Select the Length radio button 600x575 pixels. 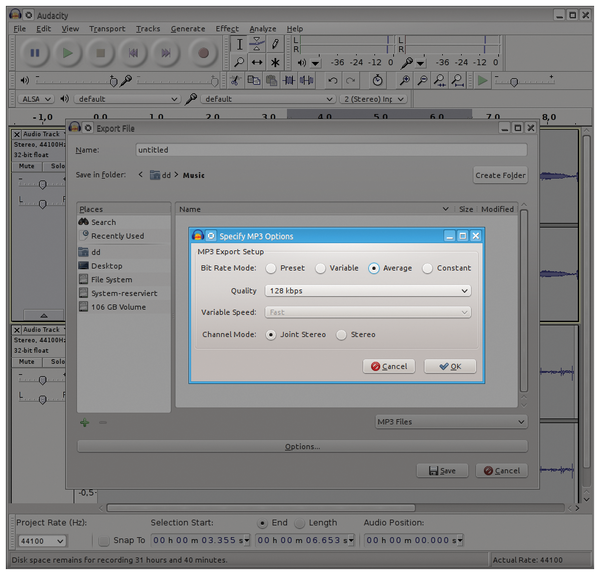click(x=300, y=523)
